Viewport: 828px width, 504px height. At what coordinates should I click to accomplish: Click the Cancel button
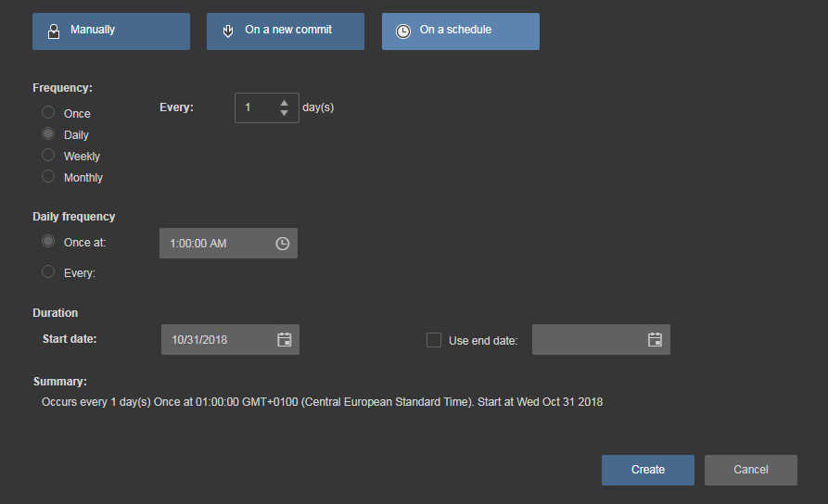(x=750, y=470)
